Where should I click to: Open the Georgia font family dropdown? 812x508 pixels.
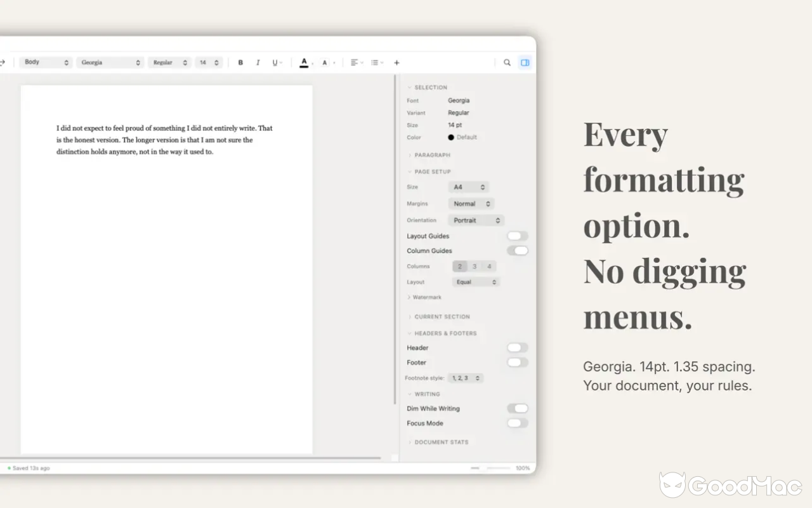[110, 62]
